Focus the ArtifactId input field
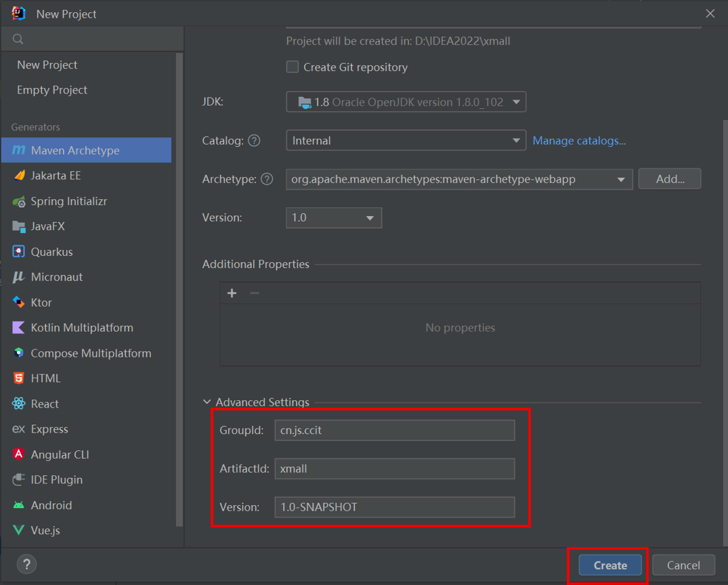 pyautogui.click(x=395, y=469)
